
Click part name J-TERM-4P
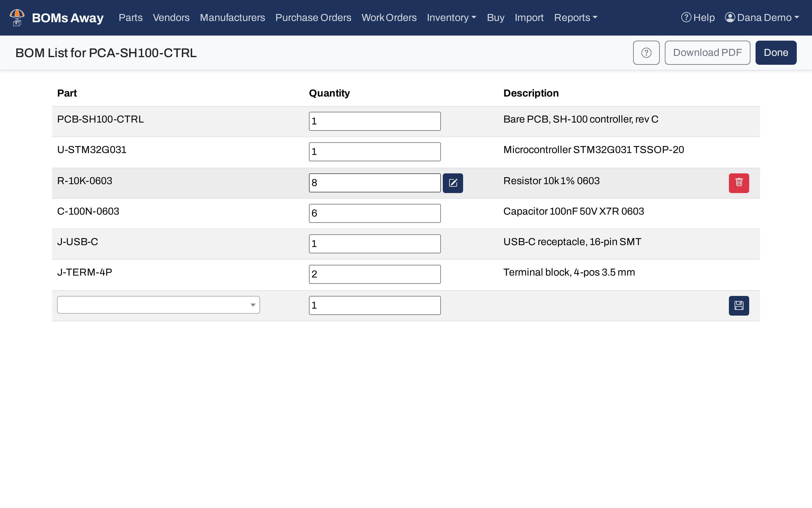85,272
